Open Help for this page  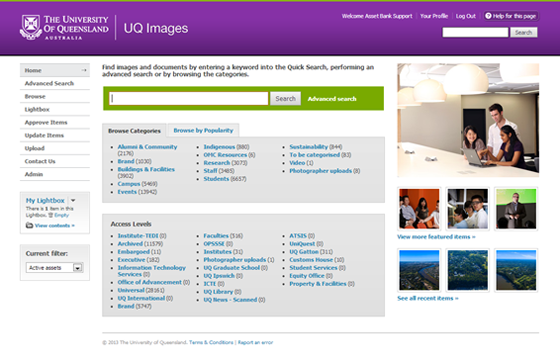[x=511, y=16]
